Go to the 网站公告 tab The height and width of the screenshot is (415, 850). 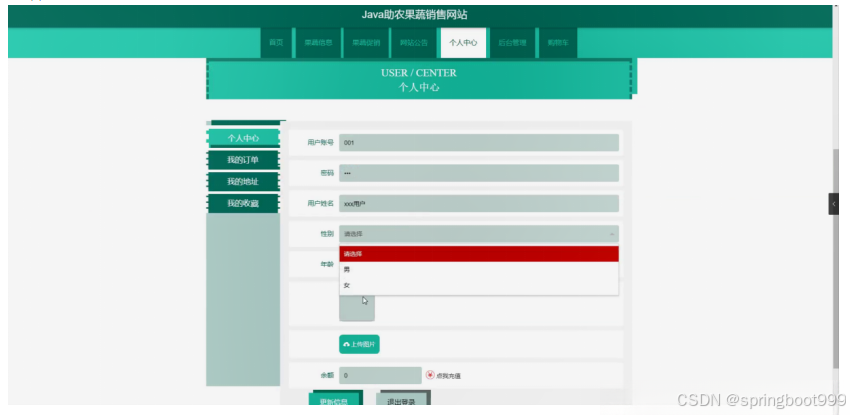point(414,43)
